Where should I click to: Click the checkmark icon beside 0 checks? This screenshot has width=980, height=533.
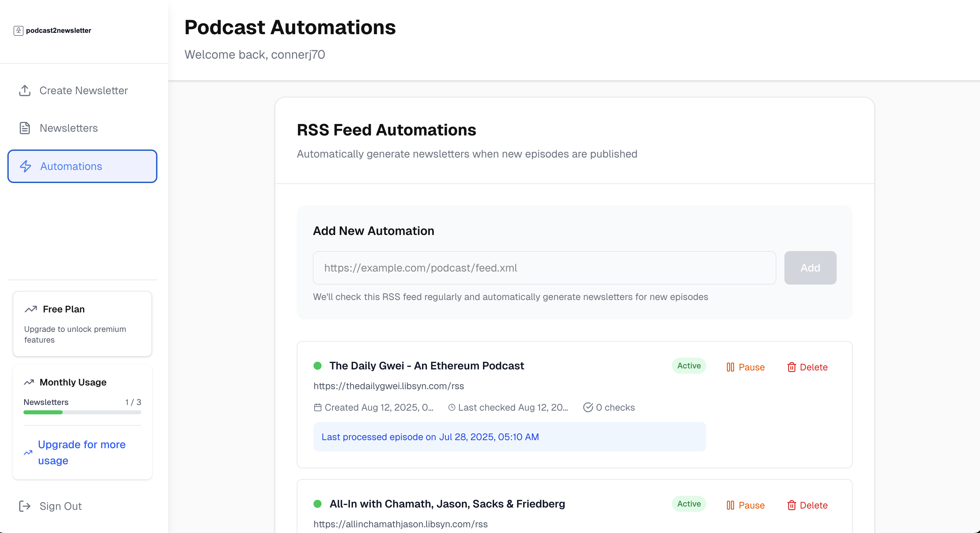tap(588, 408)
